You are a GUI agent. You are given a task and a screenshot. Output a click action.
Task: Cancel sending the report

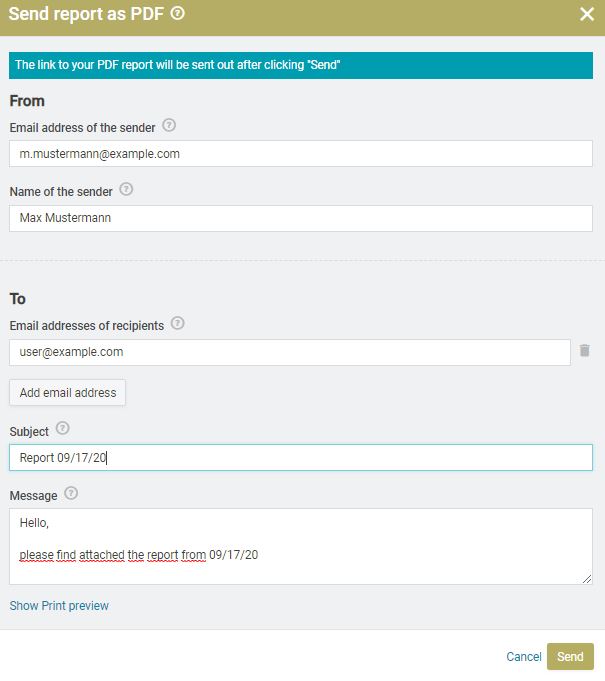(x=523, y=656)
